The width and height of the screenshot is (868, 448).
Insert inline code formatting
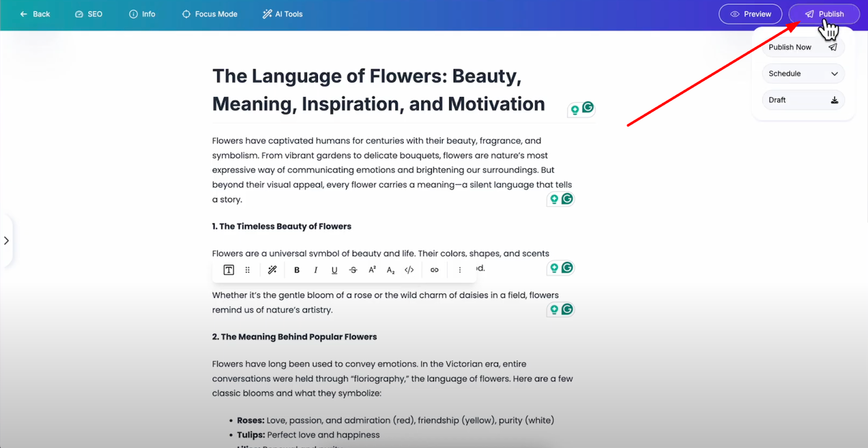tap(409, 270)
